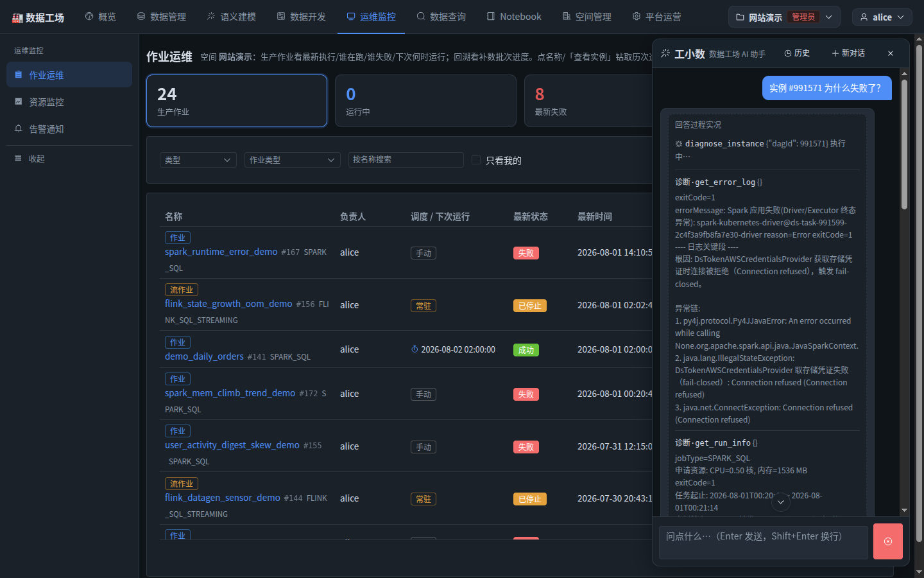Click 常驻 tag of flink_datagen_sensor_demo
The height and width of the screenshot is (578, 924).
424,499
